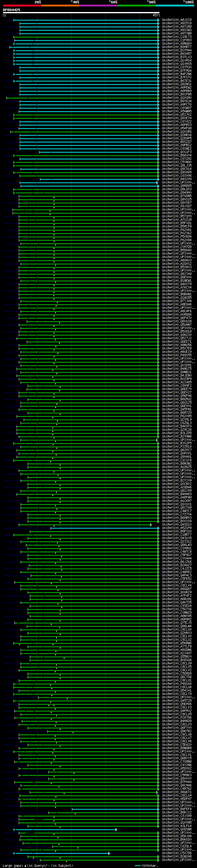
Task: Click the UniRef100_A4S2V9 label
Action: click(x=177, y=179)
